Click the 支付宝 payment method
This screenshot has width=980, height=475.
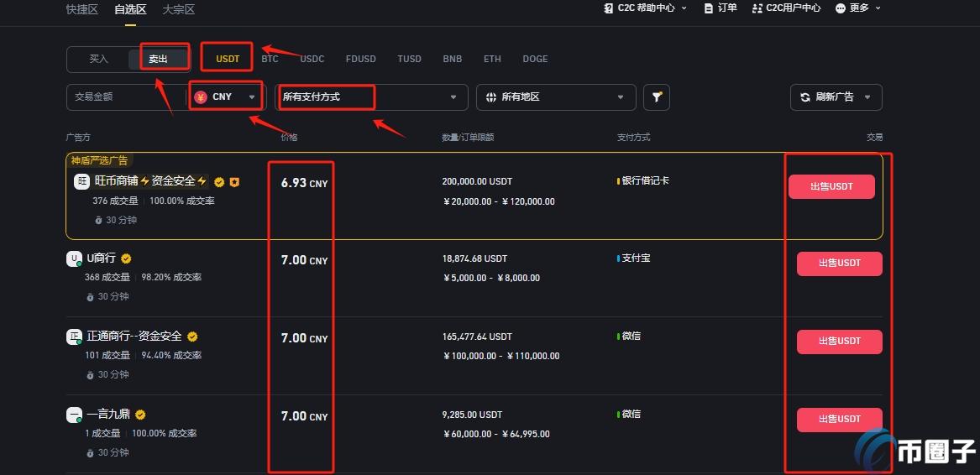[636, 258]
